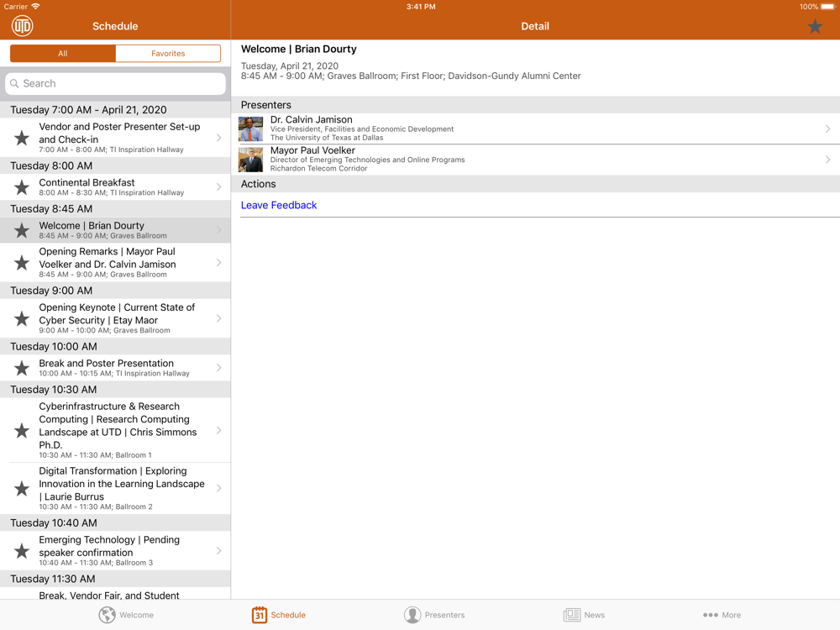Star the Opening Remarks session
The height and width of the screenshot is (630, 840).
pyautogui.click(x=22, y=262)
